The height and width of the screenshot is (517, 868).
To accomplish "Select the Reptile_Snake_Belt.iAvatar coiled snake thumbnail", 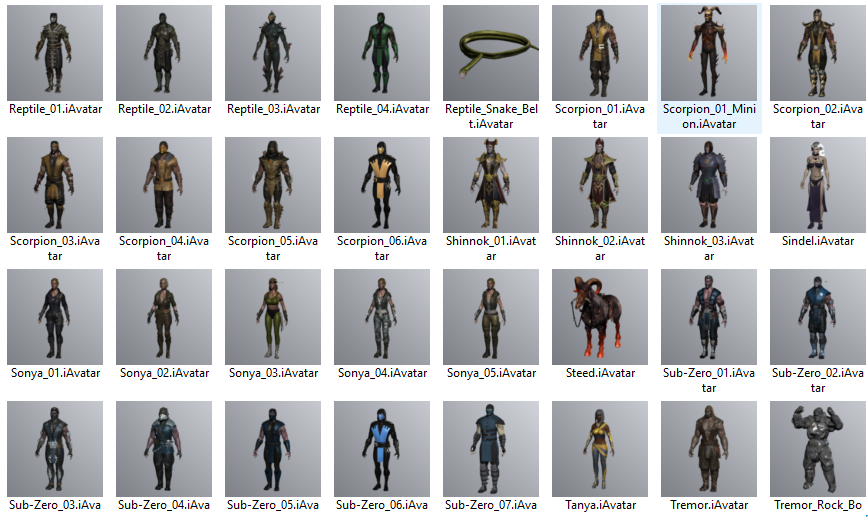I will pos(491,53).
